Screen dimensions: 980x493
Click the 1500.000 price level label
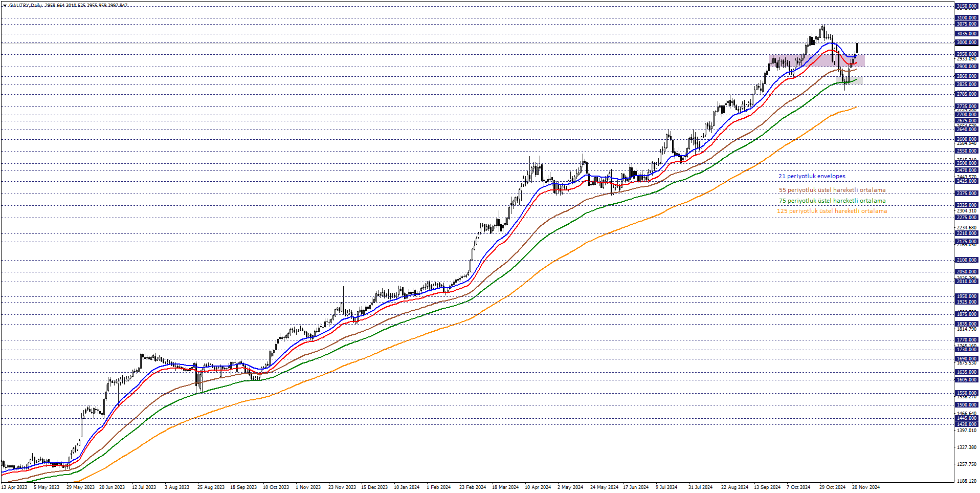coord(966,405)
